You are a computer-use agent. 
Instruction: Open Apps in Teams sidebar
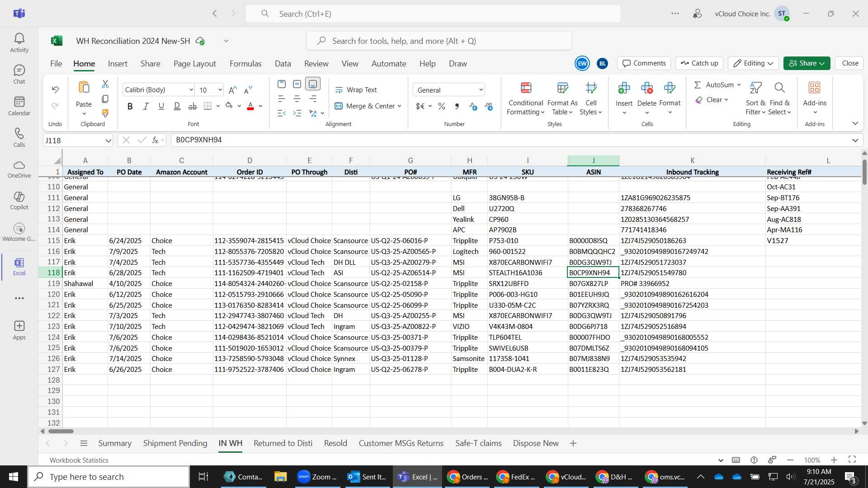pyautogui.click(x=19, y=330)
